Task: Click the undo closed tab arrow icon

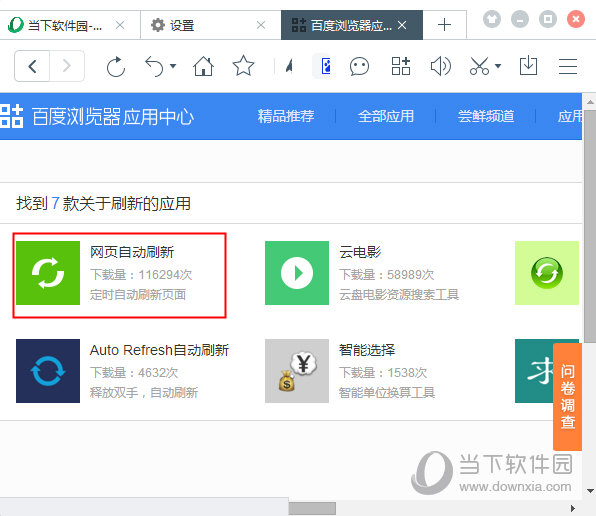Action: point(154,66)
